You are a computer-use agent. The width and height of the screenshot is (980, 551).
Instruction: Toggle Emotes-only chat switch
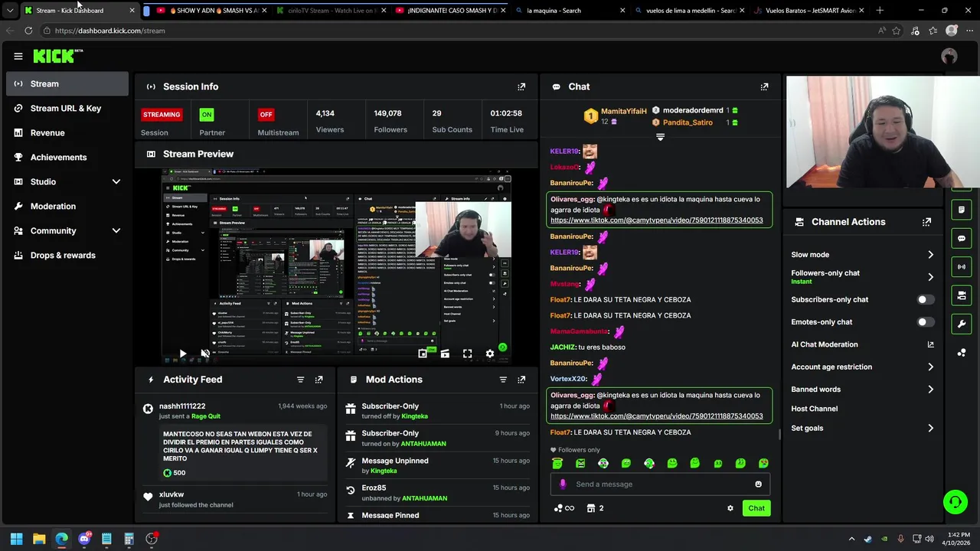926,322
